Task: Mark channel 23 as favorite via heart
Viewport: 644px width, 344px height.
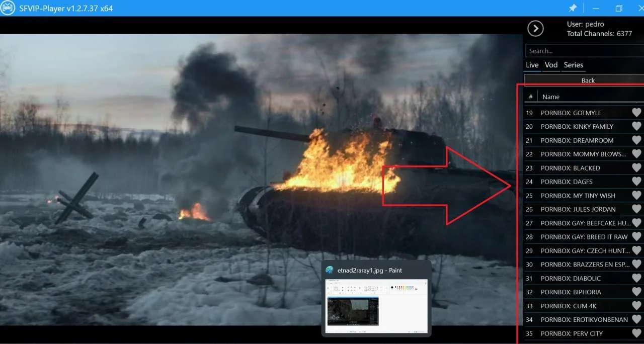Action: (x=636, y=168)
